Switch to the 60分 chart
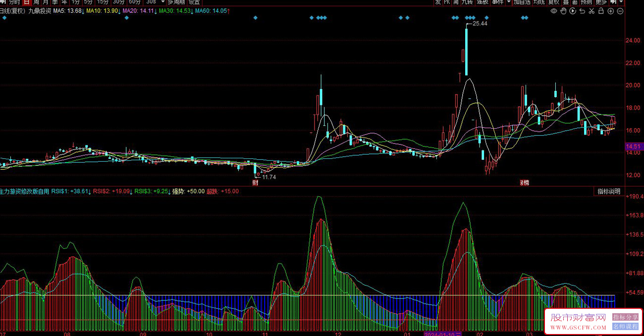Screen dimensions: 644x336 point(135,2)
